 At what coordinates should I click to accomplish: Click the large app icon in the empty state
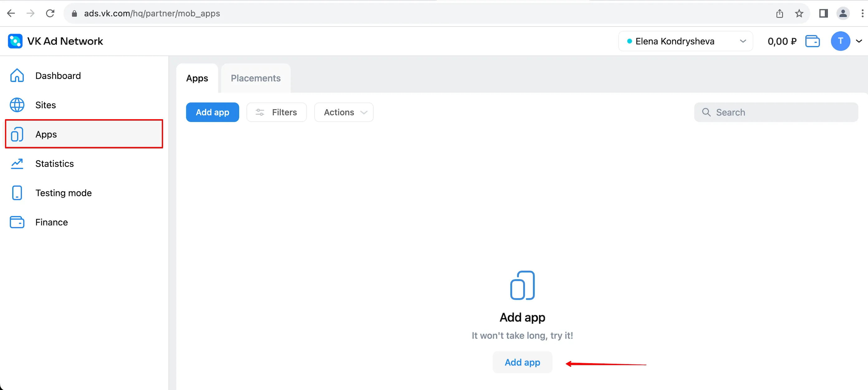point(522,285)
